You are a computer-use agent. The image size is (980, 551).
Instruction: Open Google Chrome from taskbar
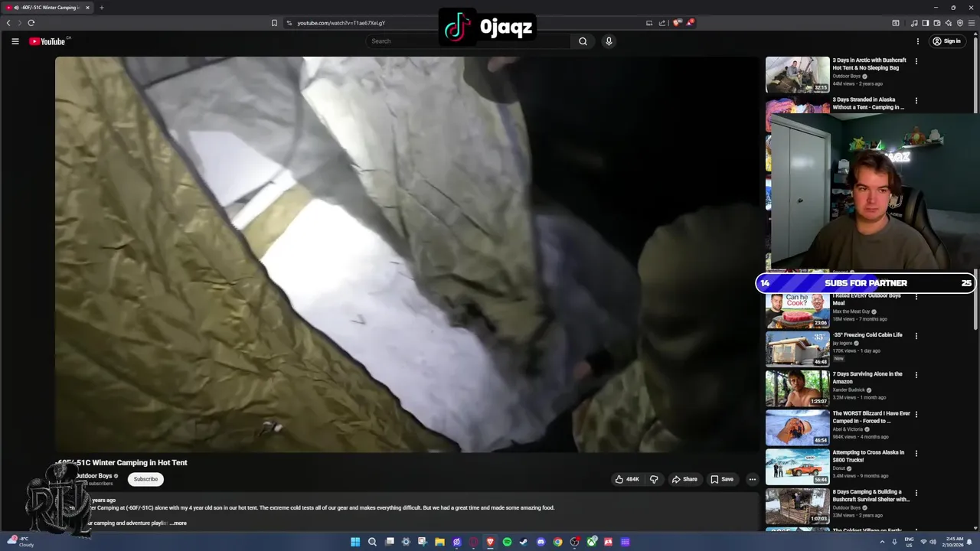(557, 542)
